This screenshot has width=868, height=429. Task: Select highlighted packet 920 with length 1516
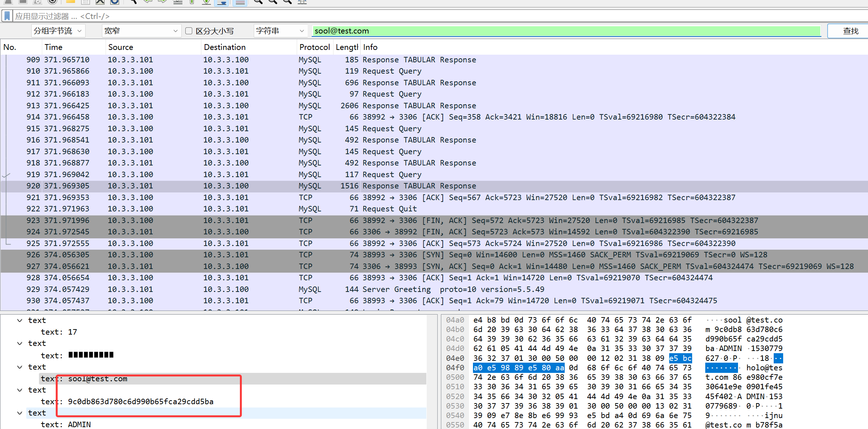[434, 186]
